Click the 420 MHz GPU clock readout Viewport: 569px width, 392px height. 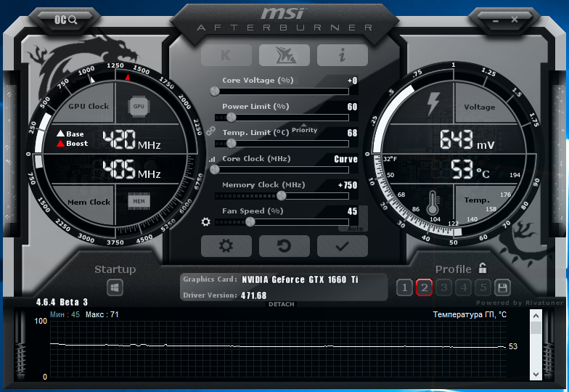pyautogui.click(x=131, y=140)
